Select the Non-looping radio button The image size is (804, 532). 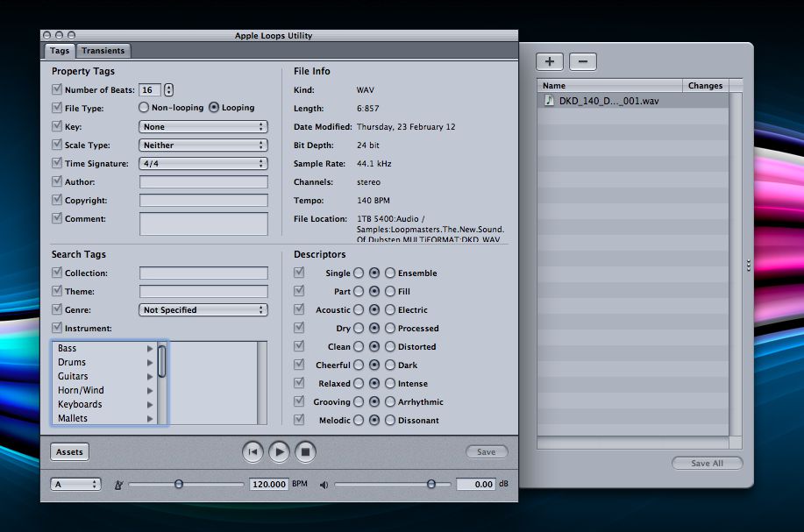144,107
